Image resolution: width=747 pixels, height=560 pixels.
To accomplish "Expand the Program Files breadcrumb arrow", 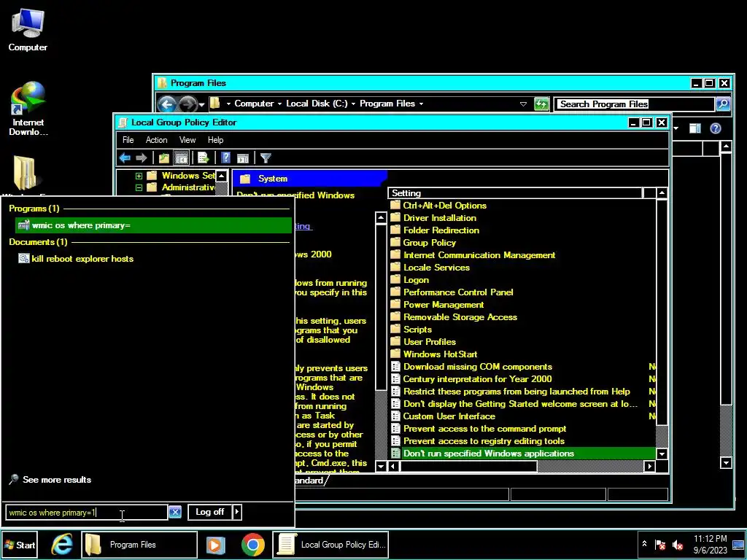I will pos(421,104).
